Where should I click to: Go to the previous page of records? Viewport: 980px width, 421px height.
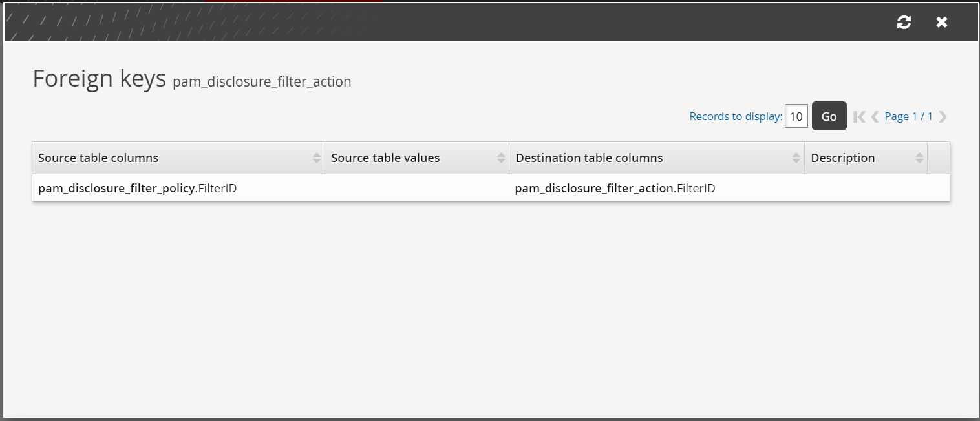[875, 117]
